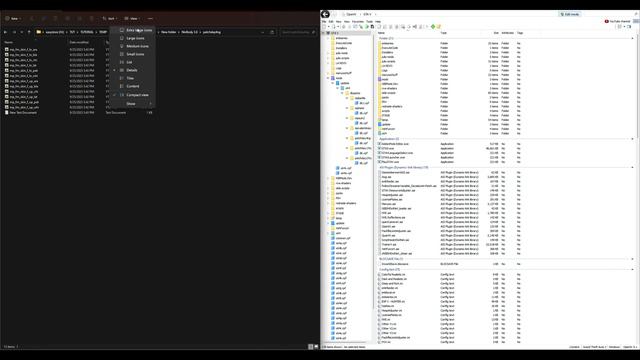Select PlayGTAV.exe in OpenIV file list
Image resolution: width=640 pixels, height=360 pixels.
point(390,162)
